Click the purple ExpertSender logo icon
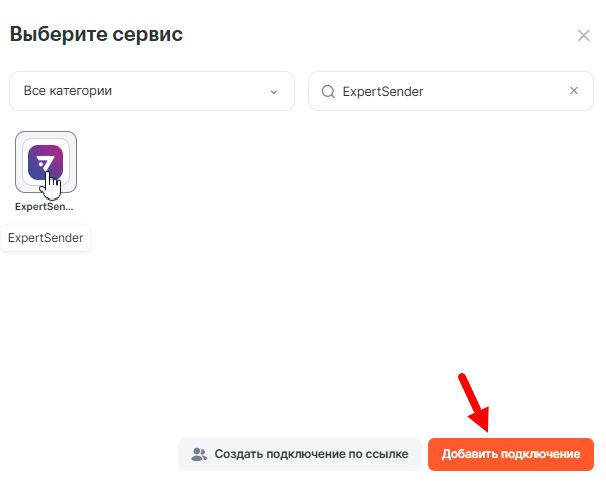606x482 pixels. [45, 162]
